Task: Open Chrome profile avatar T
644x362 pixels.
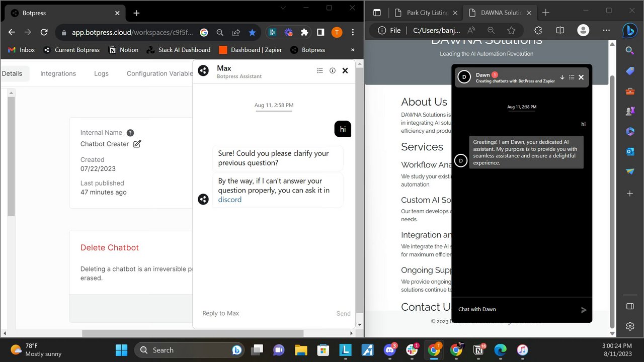Action: click(x=337, y=32)
